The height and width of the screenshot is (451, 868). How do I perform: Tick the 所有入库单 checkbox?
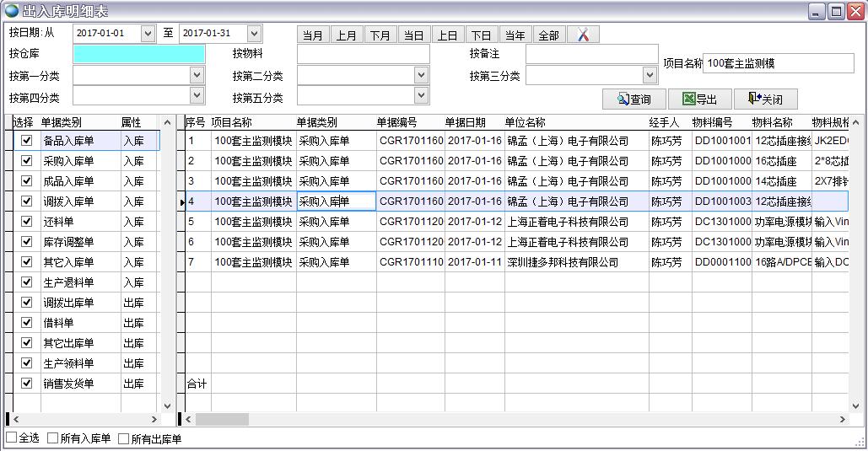(x=53, y=438)
